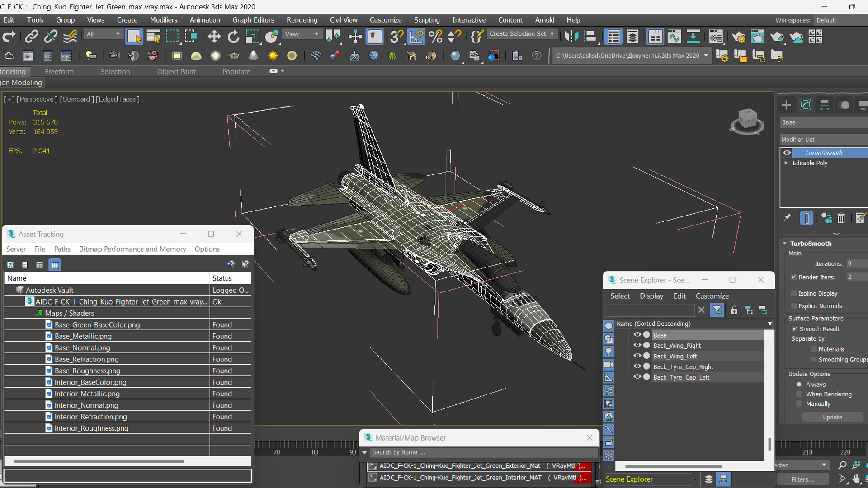Open the View coordinate system dropdown
Image resolution: width=868 pixels, height=488 pixels.
point(302,34)
